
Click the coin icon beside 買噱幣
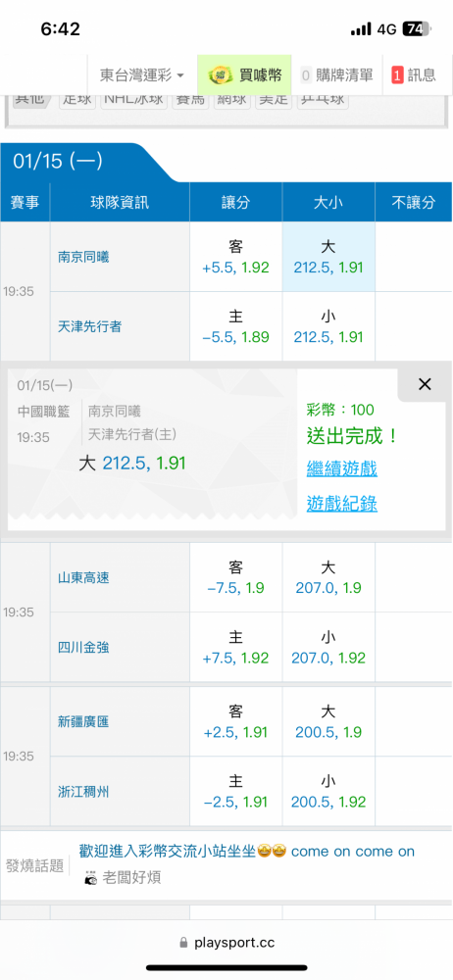222,75
